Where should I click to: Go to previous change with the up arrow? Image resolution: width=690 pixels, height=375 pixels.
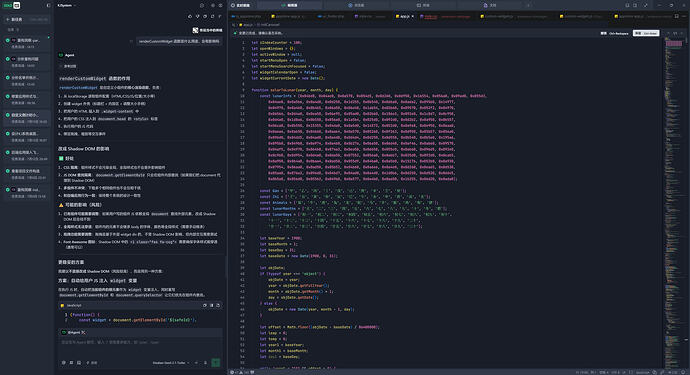[x=669, y=33]
